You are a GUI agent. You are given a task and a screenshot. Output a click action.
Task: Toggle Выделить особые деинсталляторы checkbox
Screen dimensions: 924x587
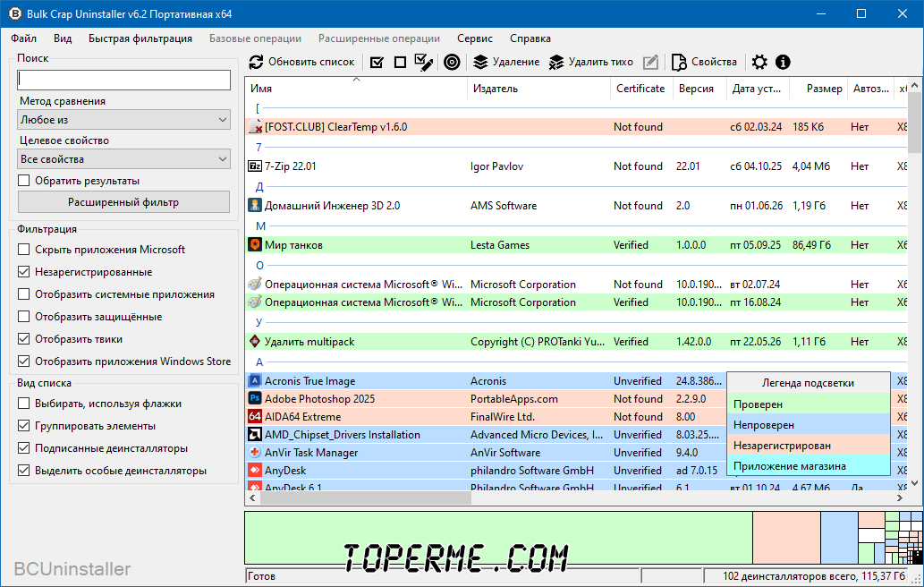tap(23, 471)
